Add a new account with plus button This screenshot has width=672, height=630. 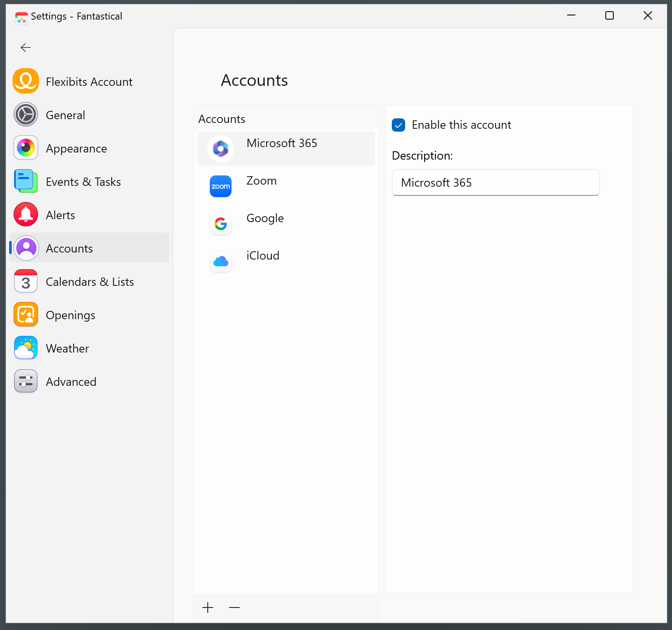coord(208,607)
